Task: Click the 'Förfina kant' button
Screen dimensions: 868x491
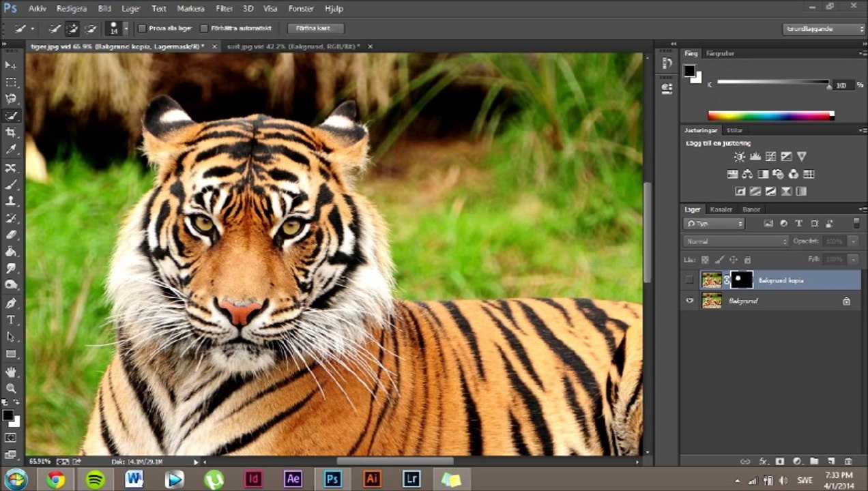Action: pyautogui.click(x=315, y=29)
